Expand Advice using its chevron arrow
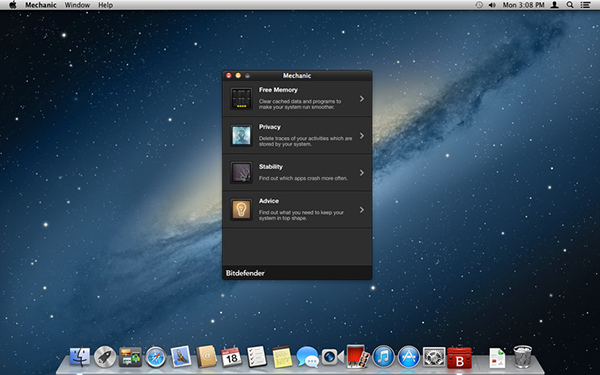This screenshot has height=375, width=600. tap(362, 210)
